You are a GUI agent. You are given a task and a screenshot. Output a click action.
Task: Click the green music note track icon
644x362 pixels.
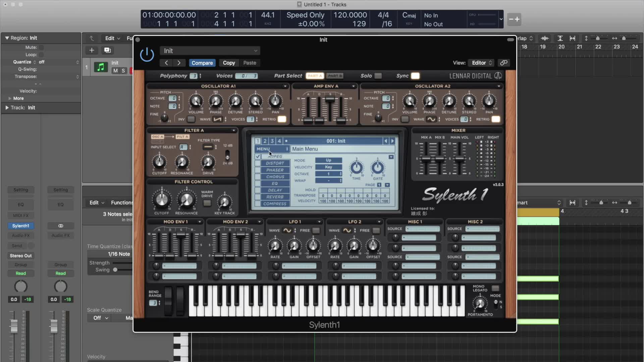[100, 67]
